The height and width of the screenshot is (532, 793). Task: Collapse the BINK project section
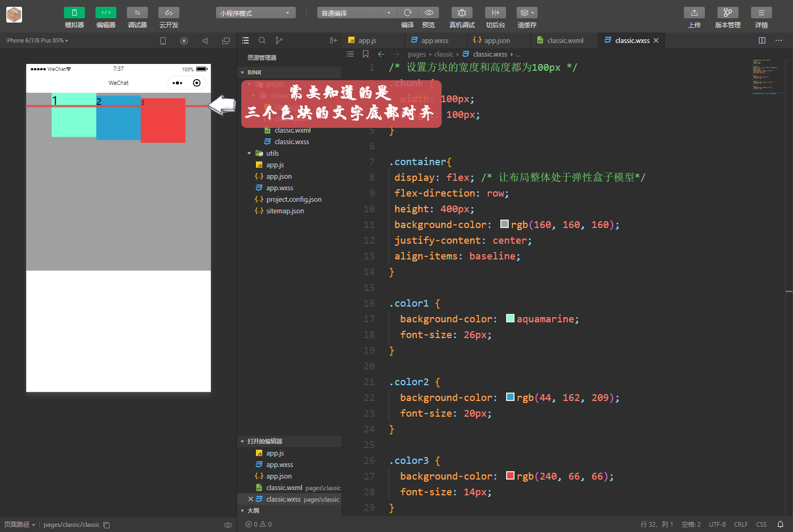[289, 72]
